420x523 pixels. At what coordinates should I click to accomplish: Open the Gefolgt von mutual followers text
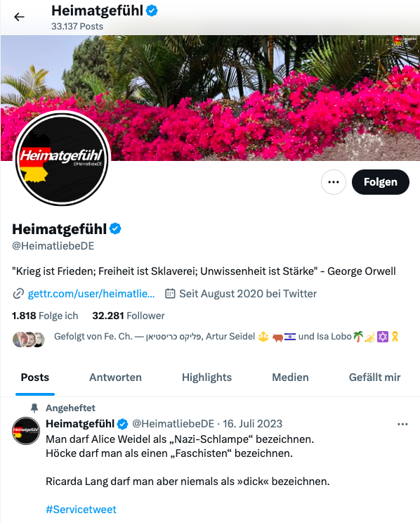(x=227, y=337)
